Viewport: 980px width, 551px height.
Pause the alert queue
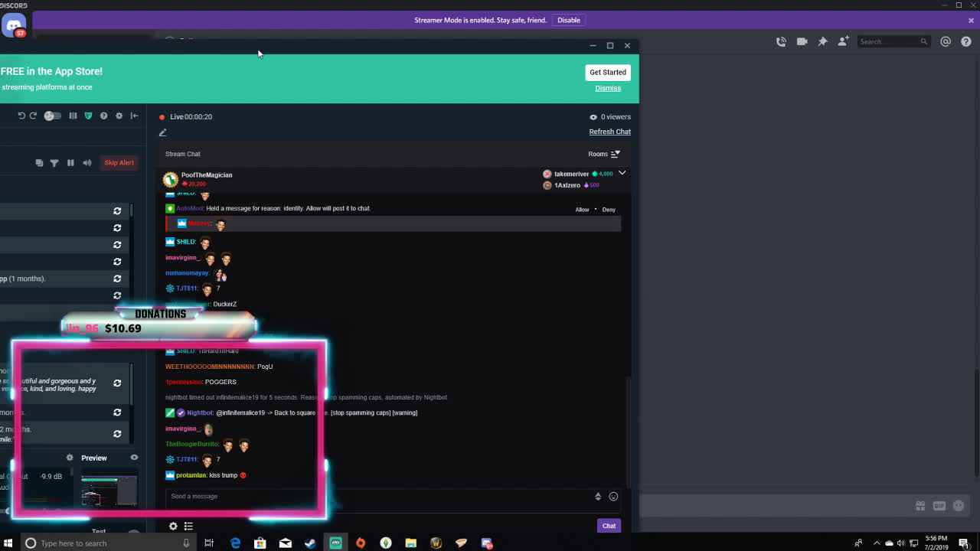pyautogui.click(x=70, y=162)
